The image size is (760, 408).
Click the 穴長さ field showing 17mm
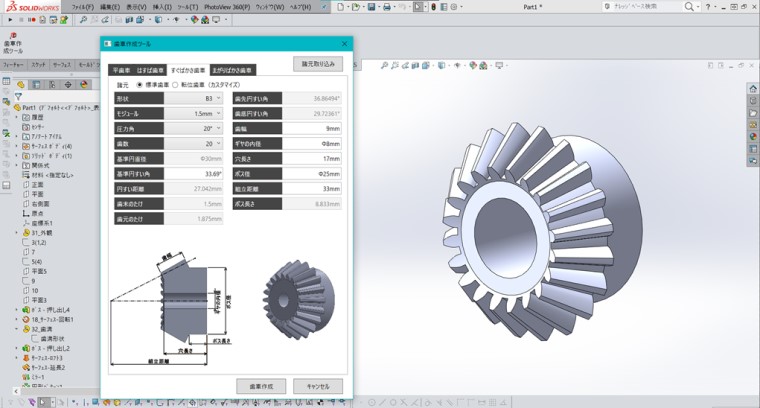pyautogui.click(x=312, y=158)
